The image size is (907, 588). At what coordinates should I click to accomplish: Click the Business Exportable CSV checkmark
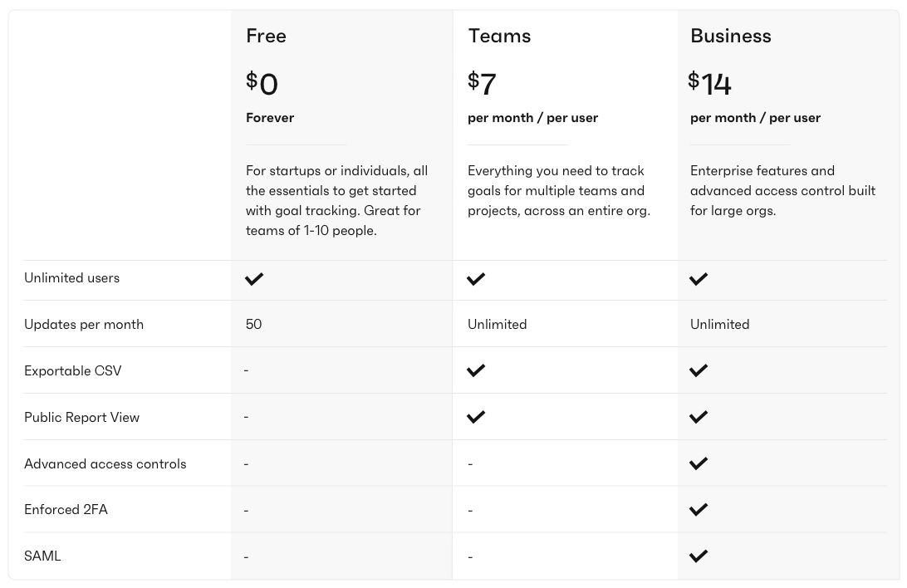pos(699,370)
